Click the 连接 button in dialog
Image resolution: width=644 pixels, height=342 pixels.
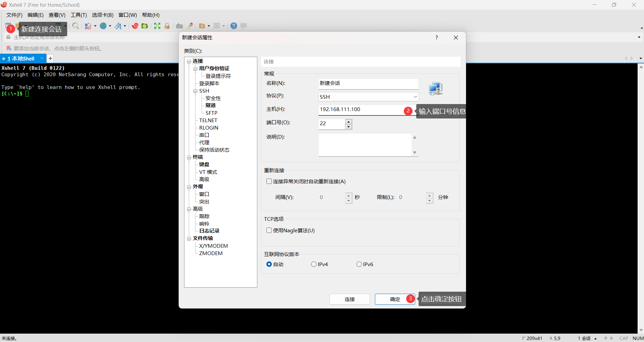[x=349, y=299]
